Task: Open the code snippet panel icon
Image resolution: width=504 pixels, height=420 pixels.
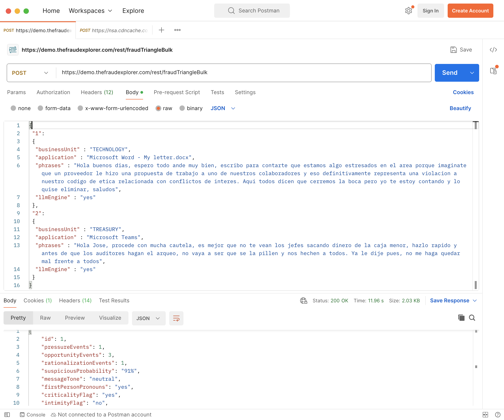Action: (493, 50)
